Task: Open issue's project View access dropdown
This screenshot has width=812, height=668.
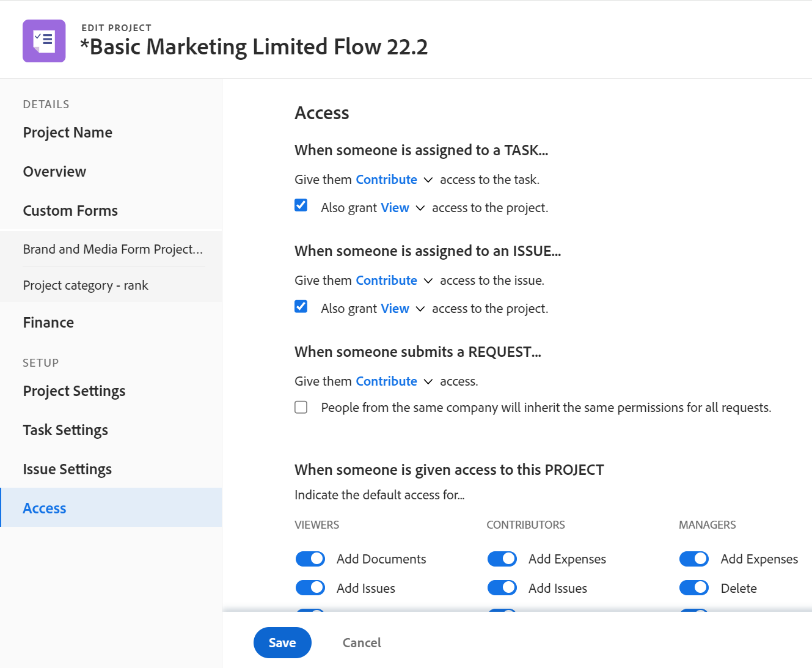Action: tap(403, 309)
